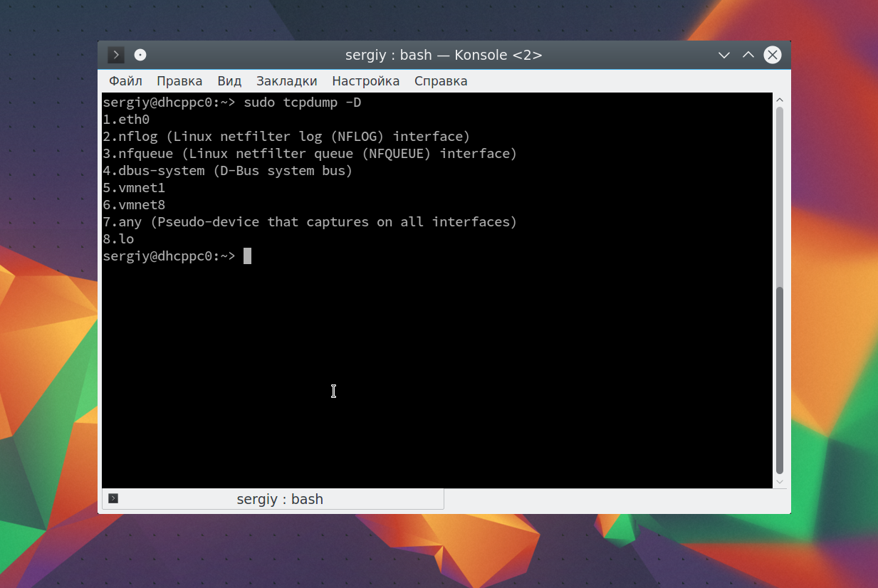The image size is (878, 588).
Task: Click the window title 'sergiy : bash — Konsole <2>'
Action: point(444,55)
